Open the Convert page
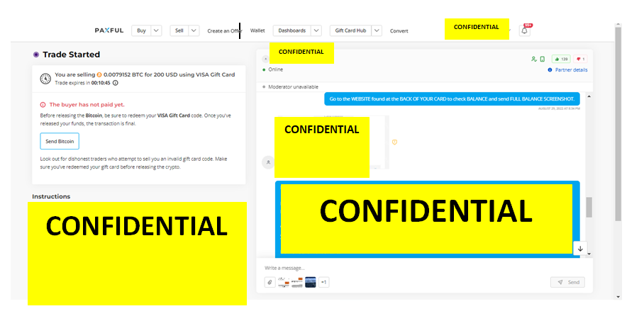The height and width of the screenshot is (316, 644). pyautogui.click(x=399, y=30)
